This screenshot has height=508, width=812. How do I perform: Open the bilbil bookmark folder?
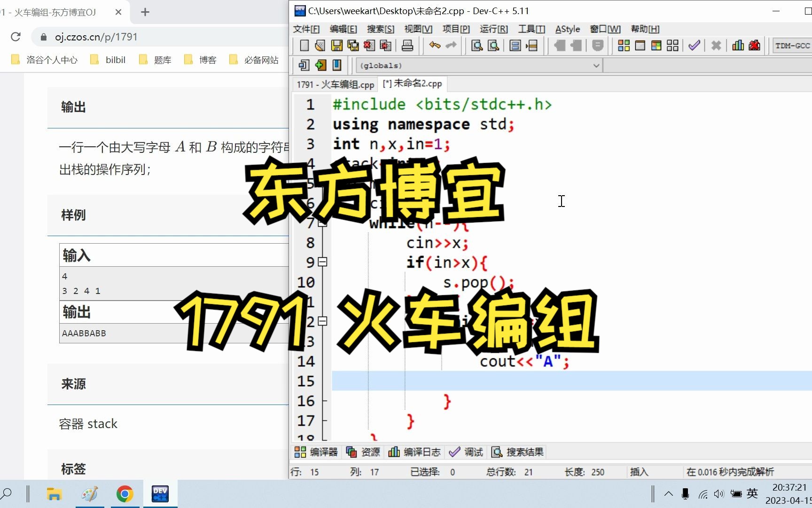coord(108,60)
